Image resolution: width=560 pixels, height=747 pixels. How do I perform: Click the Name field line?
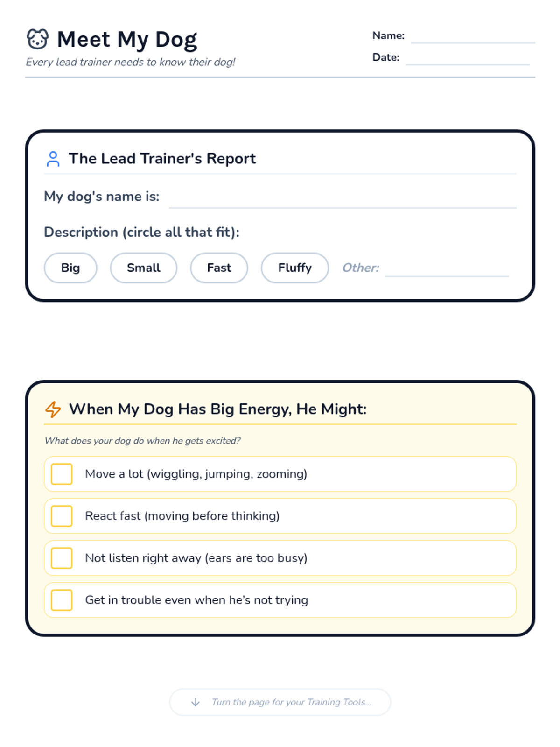point(472,37)
